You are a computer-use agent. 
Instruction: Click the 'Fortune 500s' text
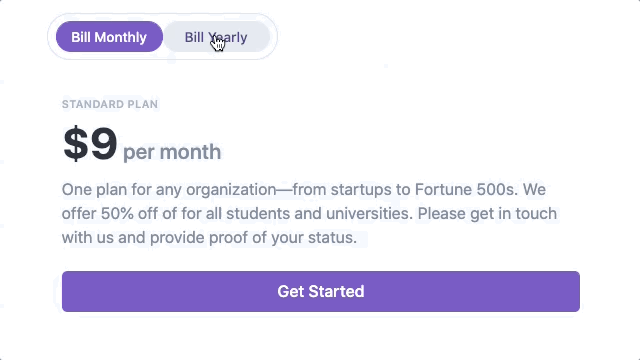[x=466, y=189]
